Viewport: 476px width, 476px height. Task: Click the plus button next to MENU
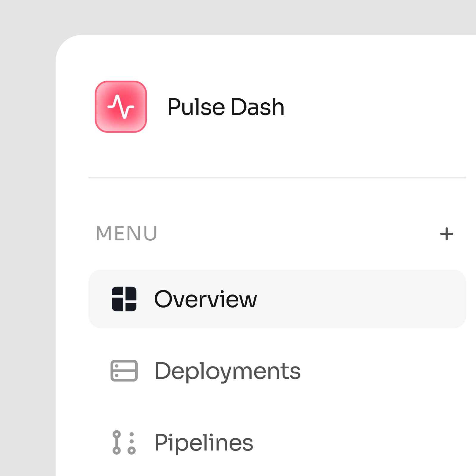(447, 234)
